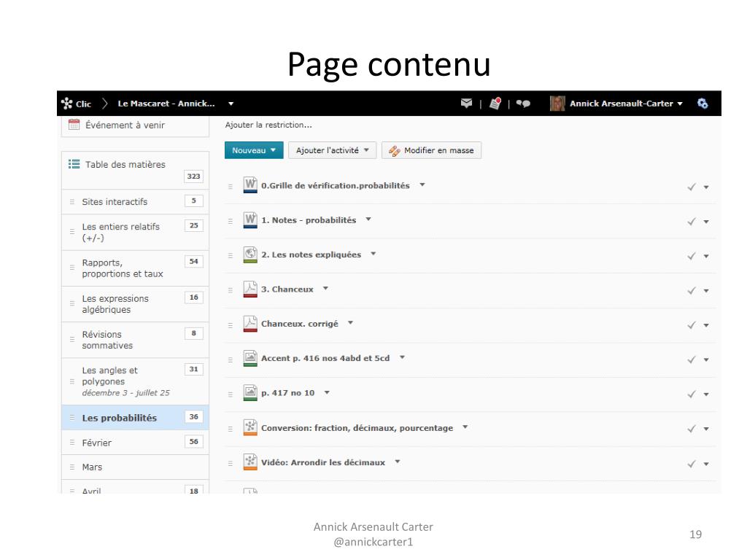
Task: Open p. 417 no 10
Action: 287,393
